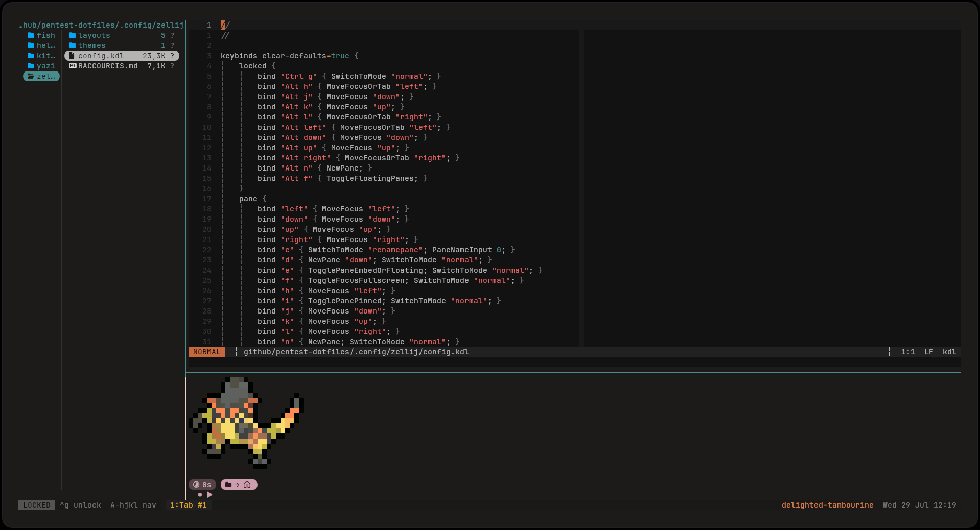Click the config.kdl path in the statusline

tap(356, 352)
